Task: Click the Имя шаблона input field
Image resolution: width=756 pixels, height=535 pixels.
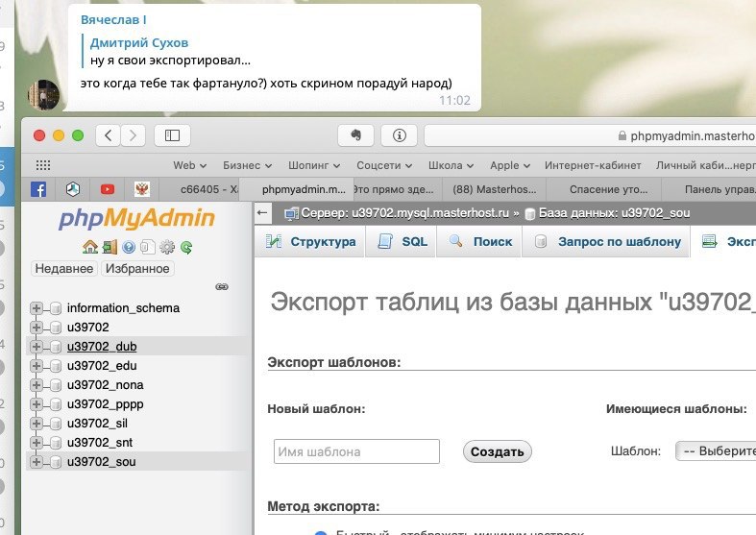Action: coord(356,451)
